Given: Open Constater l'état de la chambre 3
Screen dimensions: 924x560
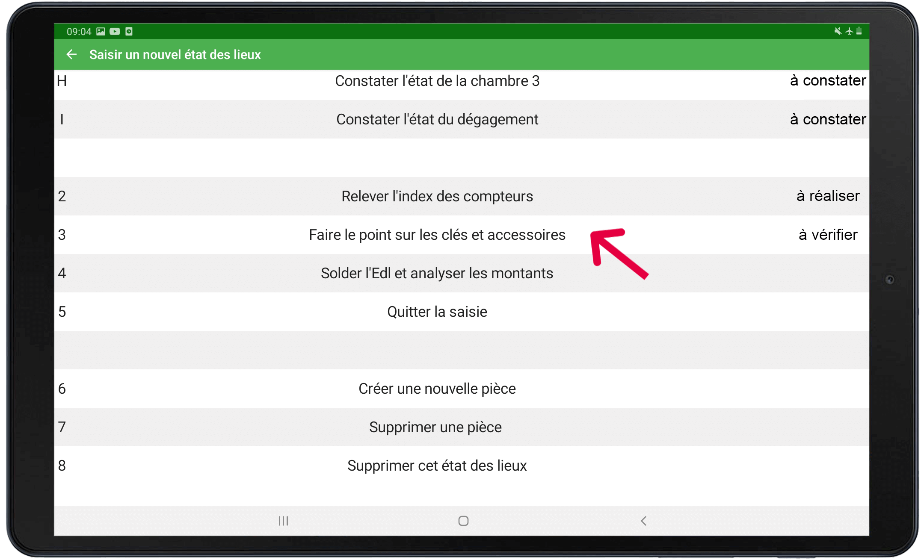Looking at the screenshot, I should [437, 81].
